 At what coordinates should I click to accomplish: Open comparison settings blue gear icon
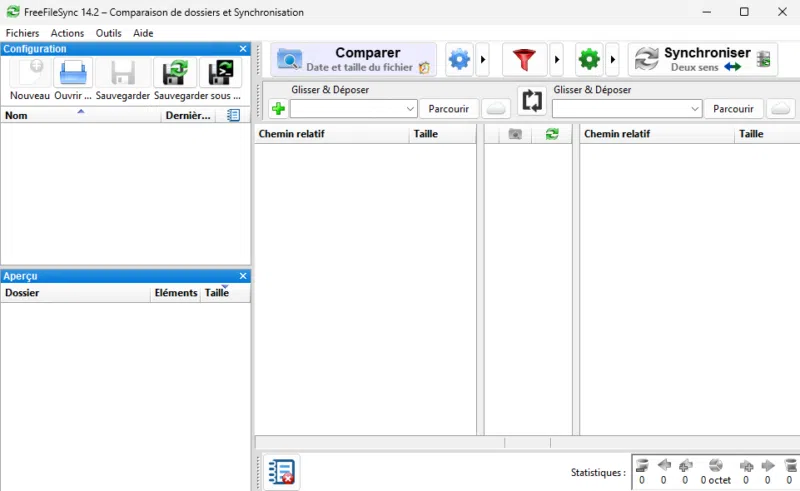pos(459,60)
